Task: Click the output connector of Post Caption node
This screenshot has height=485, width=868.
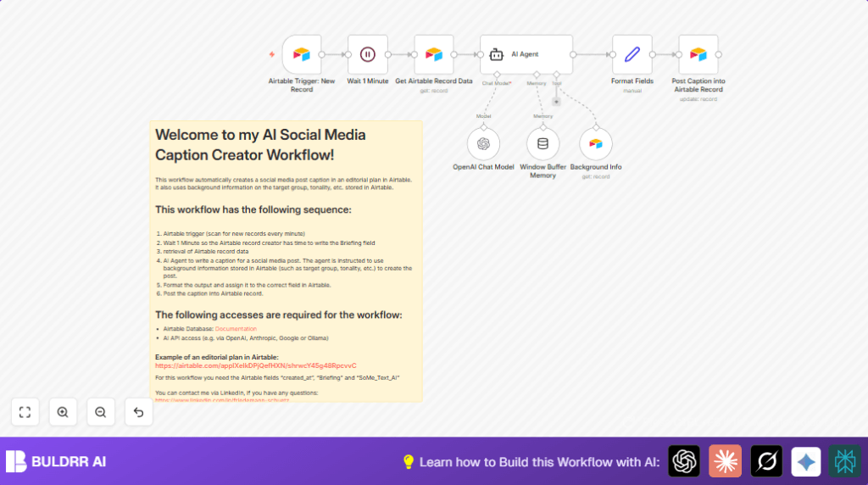Action: tap(719, 54)
